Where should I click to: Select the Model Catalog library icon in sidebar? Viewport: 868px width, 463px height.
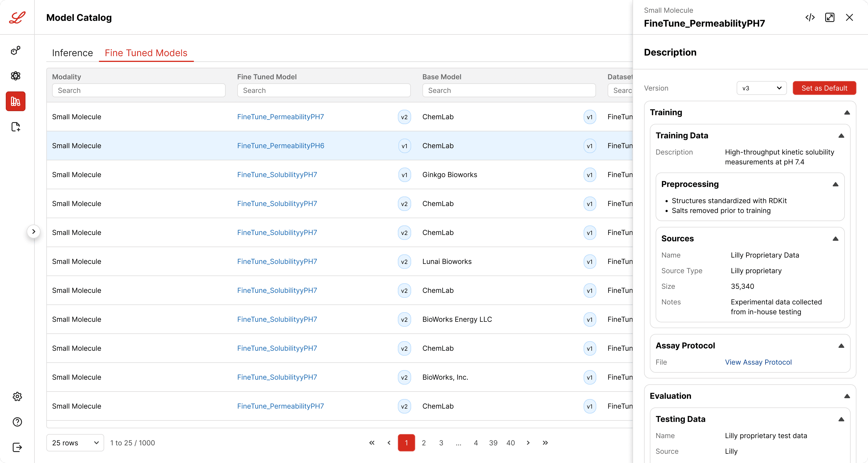point(16,101)
